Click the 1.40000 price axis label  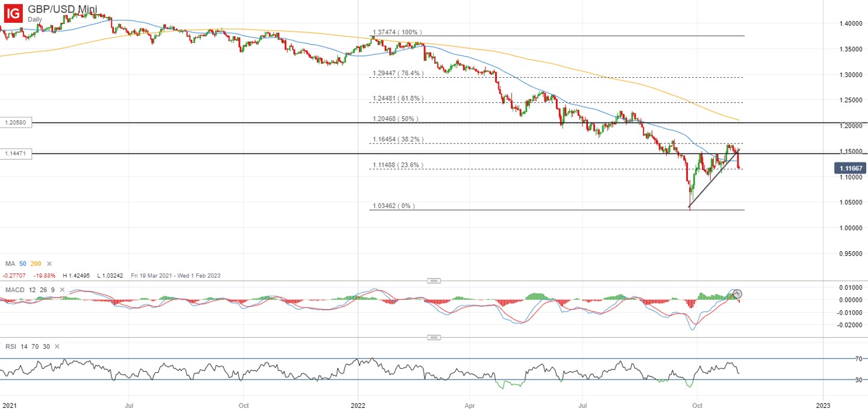851,23
